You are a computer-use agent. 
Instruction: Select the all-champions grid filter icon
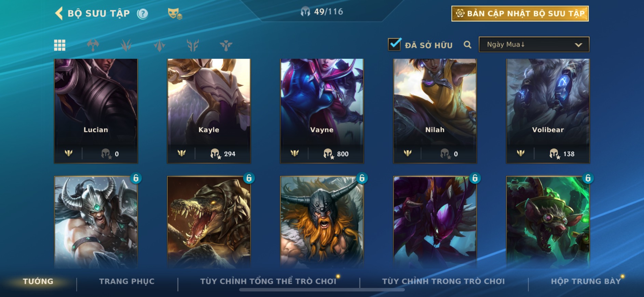[59, 45]
